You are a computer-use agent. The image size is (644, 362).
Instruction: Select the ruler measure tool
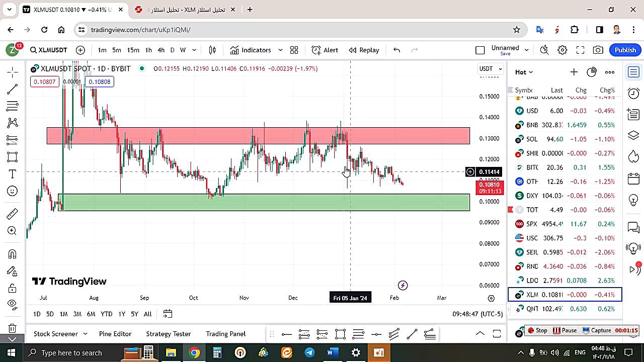click(x=13, y=214)
